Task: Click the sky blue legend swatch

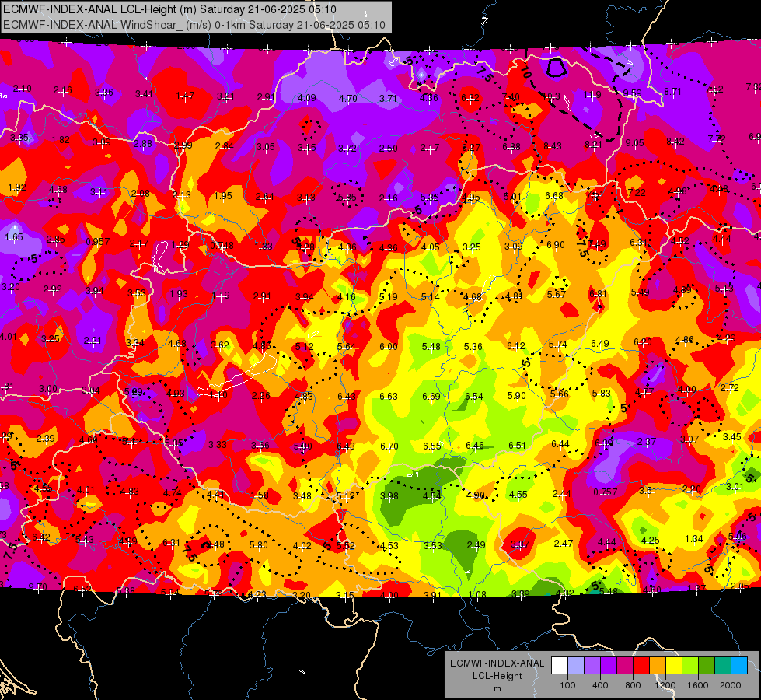Action: [739, 666]
